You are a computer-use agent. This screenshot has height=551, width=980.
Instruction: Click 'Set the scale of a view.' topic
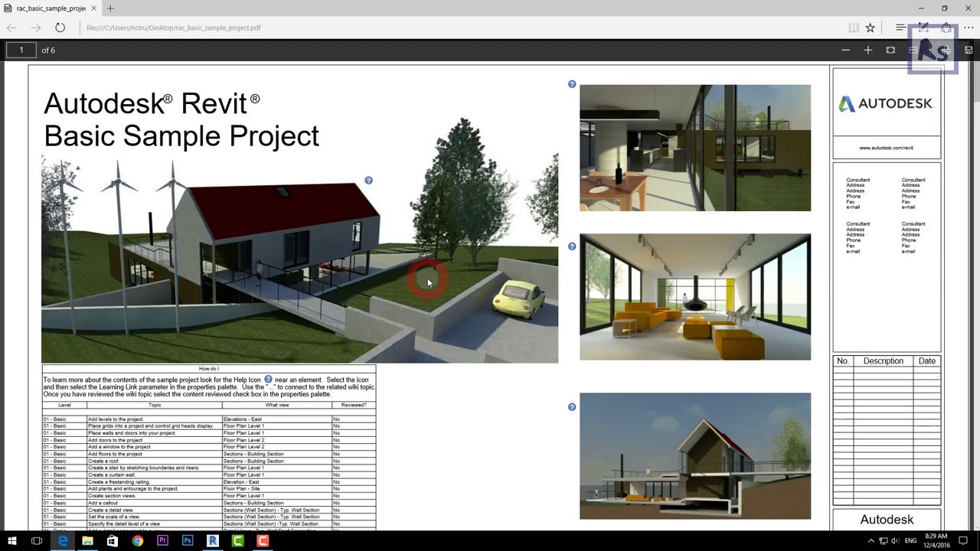pyautogui.click(x=114, y=517)
